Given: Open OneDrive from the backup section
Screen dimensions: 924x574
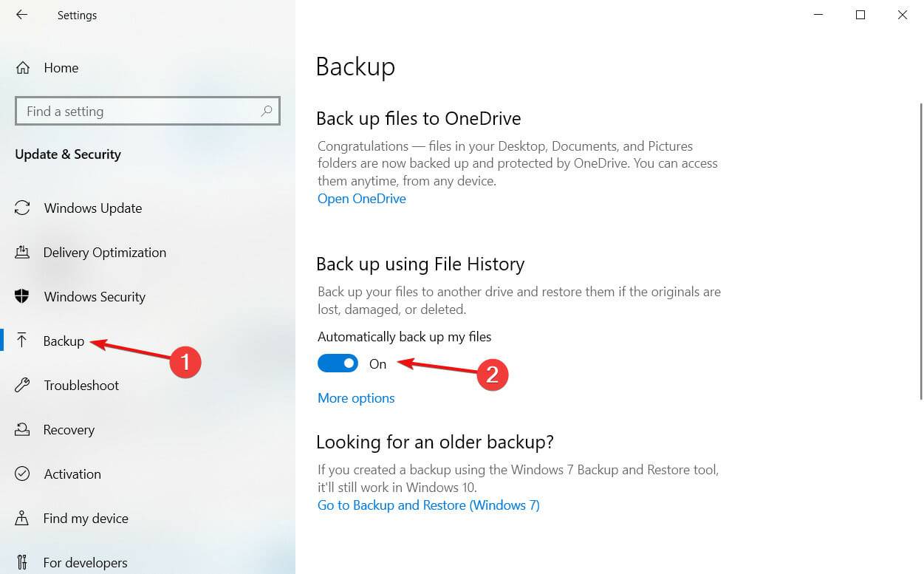Looking at the screenshot, I should tap(361, 198).
